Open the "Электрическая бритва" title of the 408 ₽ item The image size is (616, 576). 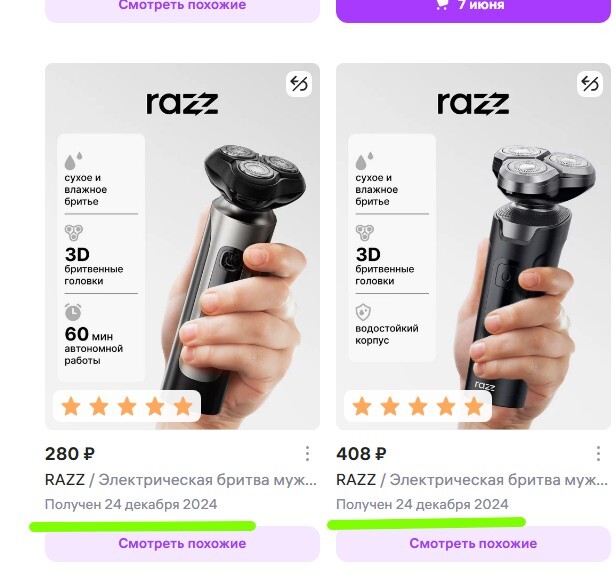tap(499, 480)
